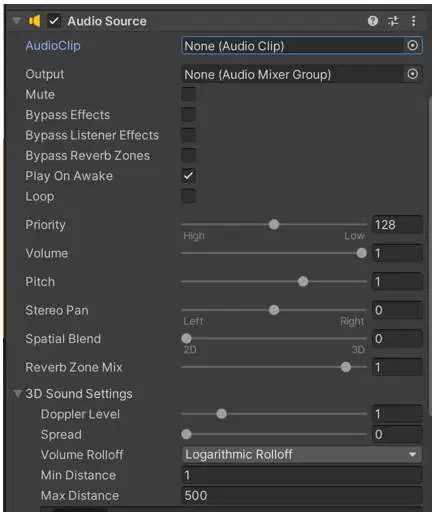
Task: Collapse the 3D Sound Settings section
Action: [17, 394]
